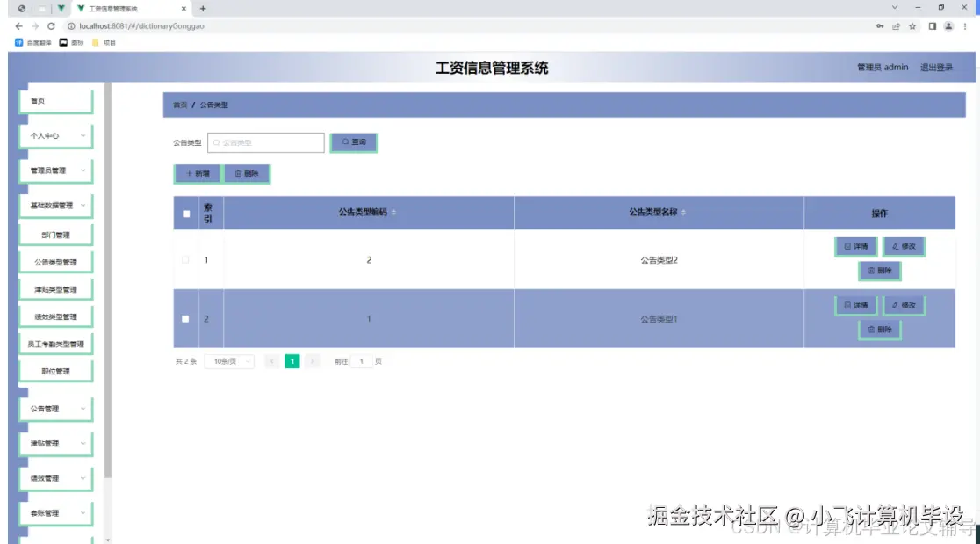Click the 新增 add button

197,173
